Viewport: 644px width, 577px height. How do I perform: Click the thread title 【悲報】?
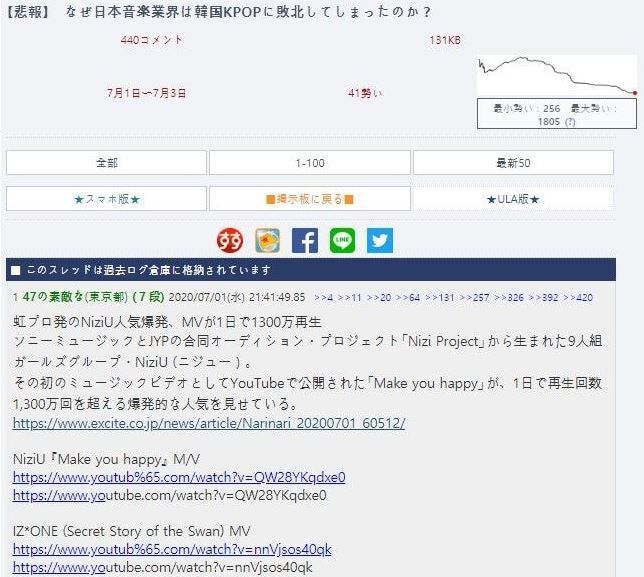217,11
